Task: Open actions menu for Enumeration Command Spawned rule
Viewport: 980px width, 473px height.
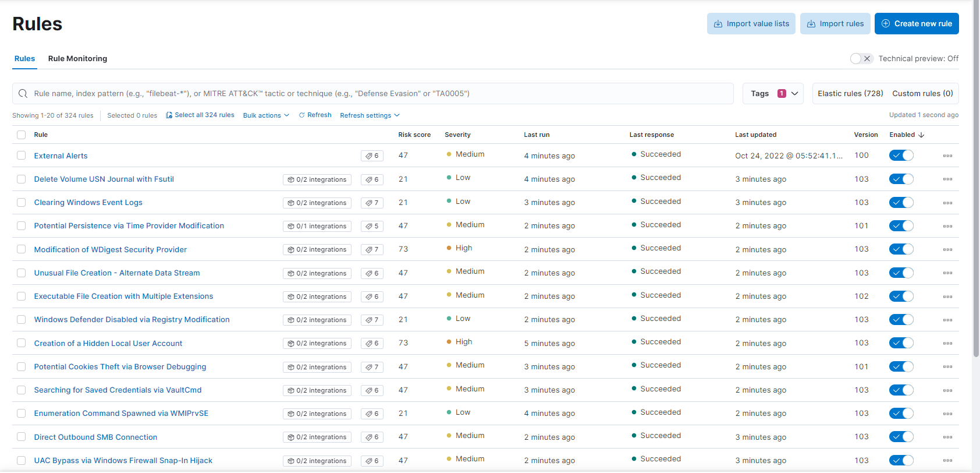Action: (947, 414)
